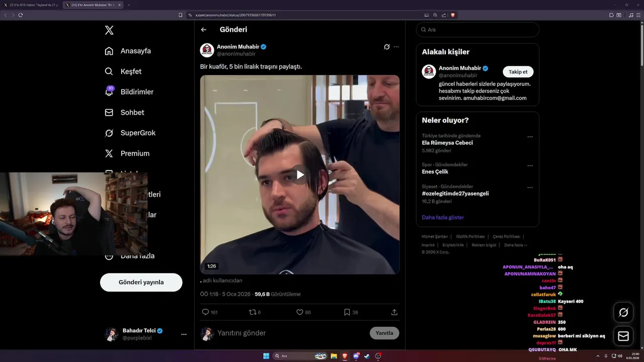Switch to the NTA Haber browser tab
The width and height of the screenshot is (644, 362).
tap(31, 5)
